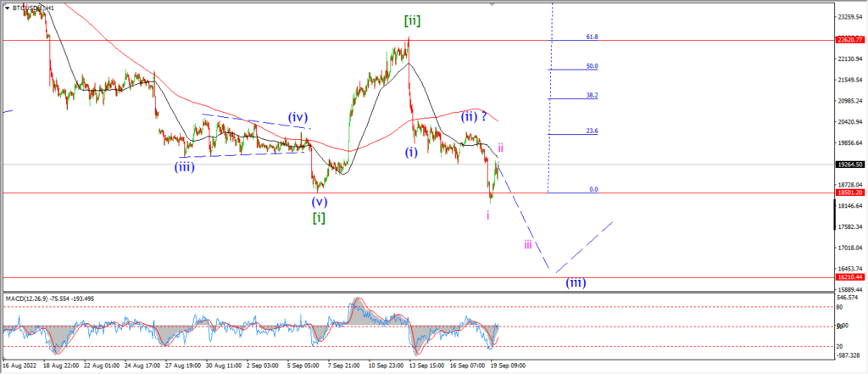
Task: Select the pink iii wave label
Action: 528,244
